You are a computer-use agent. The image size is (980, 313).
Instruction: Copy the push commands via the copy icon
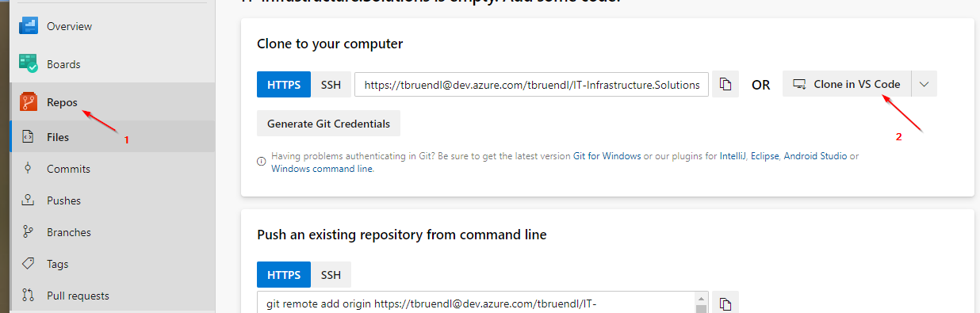click(x=725, y=304)
